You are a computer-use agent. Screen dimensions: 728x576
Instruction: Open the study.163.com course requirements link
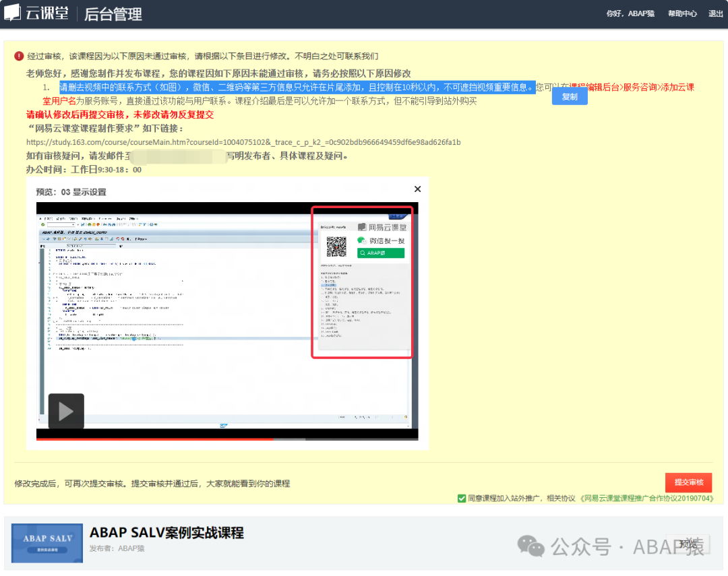click(243, 142)
